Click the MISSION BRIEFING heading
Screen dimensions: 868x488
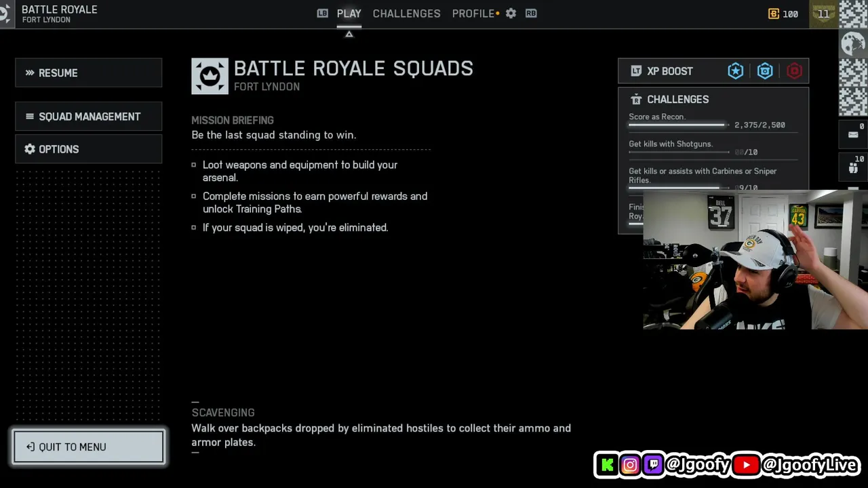(233, 120)
